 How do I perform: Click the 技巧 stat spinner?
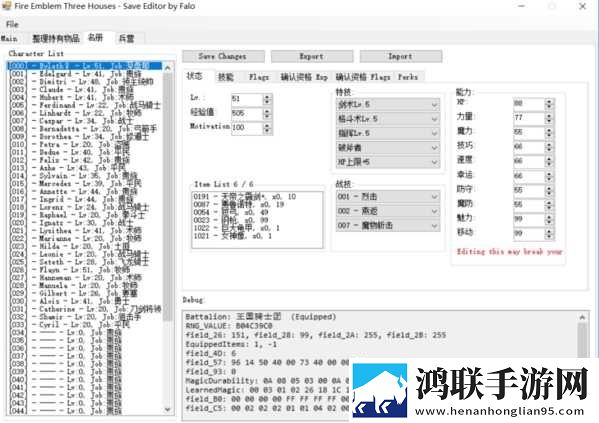549,147
